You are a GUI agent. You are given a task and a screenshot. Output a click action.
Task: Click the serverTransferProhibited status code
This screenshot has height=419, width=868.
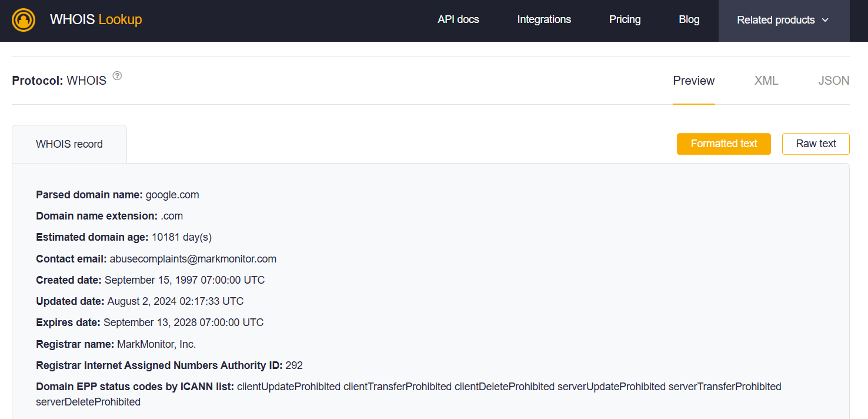tap(725, 387)
